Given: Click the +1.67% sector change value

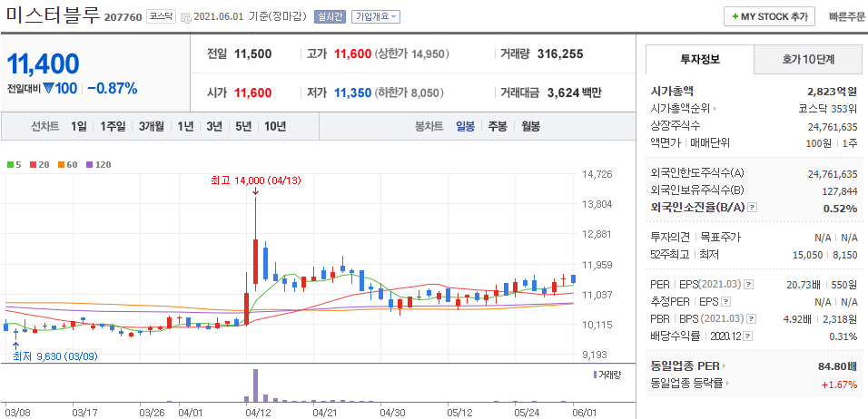Looking at the screenshot, I should (841, 385).
